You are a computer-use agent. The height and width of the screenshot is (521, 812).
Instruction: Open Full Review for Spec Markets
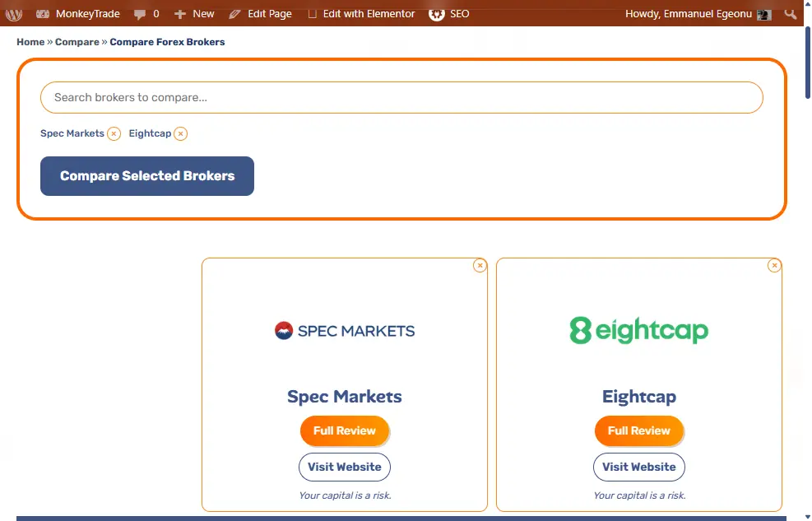click(x=345, y=431)
